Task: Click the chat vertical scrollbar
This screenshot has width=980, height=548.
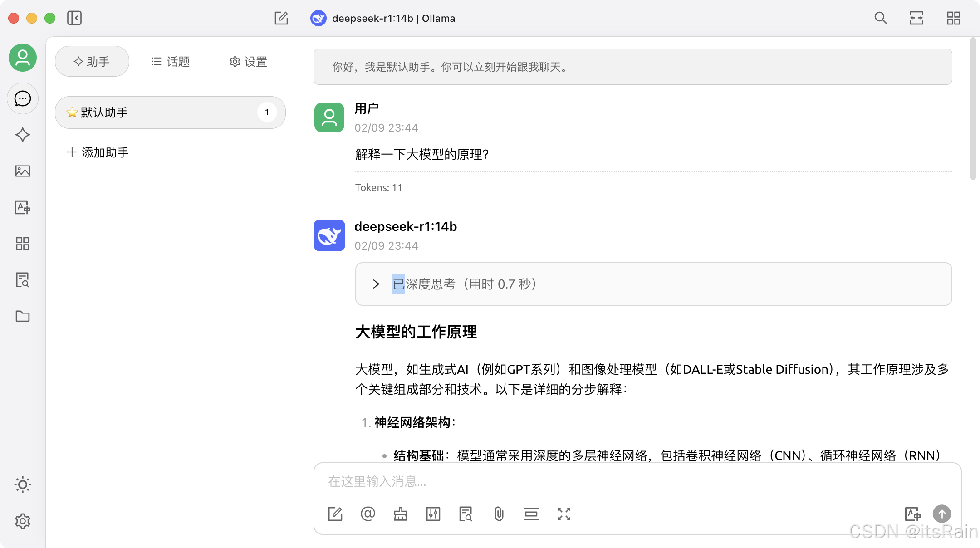Action: (973, 109)
